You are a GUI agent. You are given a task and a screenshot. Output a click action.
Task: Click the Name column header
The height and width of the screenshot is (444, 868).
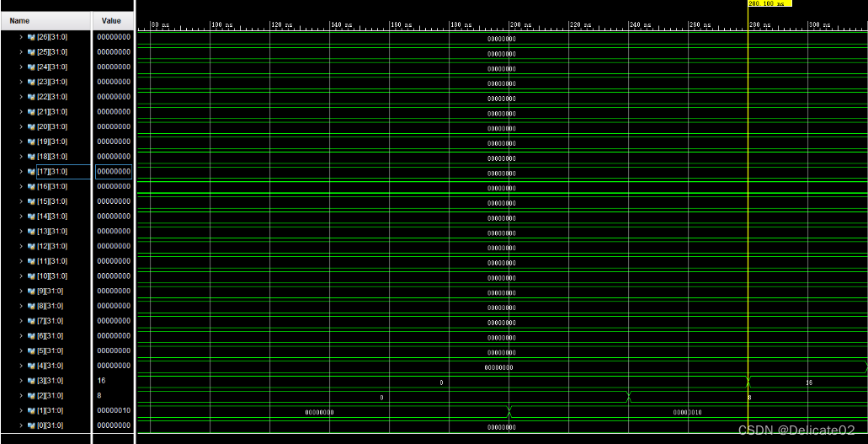(46, 21)
